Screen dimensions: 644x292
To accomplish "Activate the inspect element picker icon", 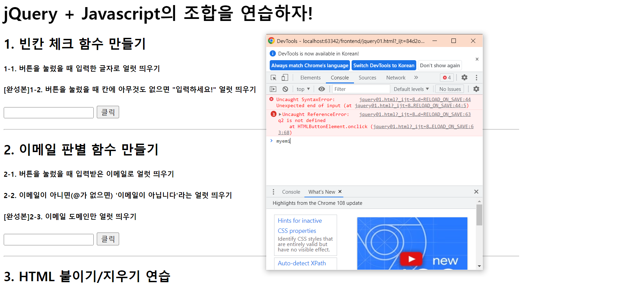I will pyautogui.click(x=273, y=78).
